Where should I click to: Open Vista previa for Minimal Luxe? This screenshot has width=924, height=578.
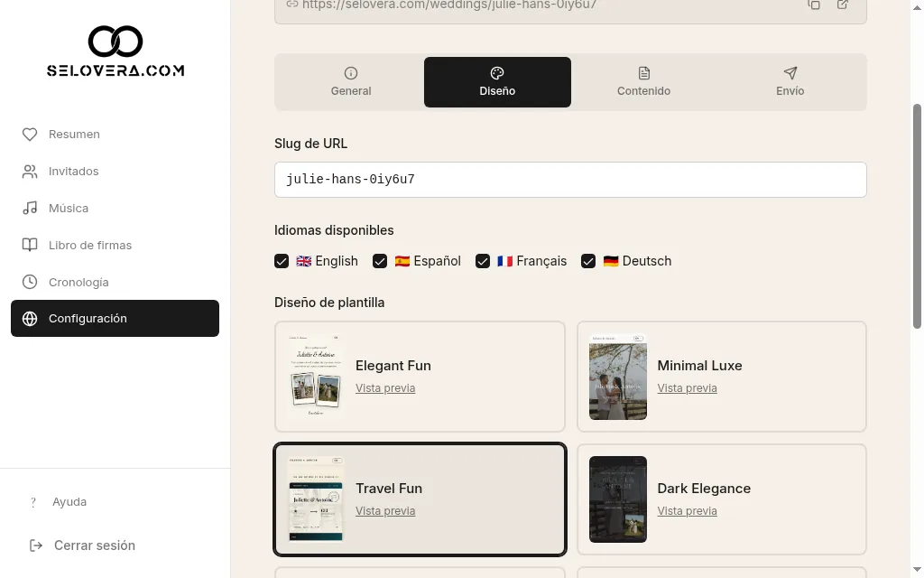[x=687, y=388]
